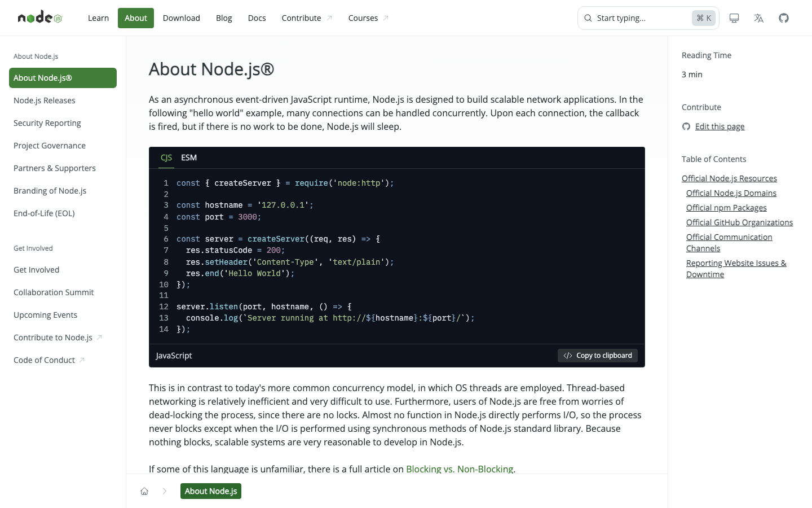The image size is (812, 508).
Task: Click the About Node.js® page heading
Action: pyautogui.click(x=211, y=69)
